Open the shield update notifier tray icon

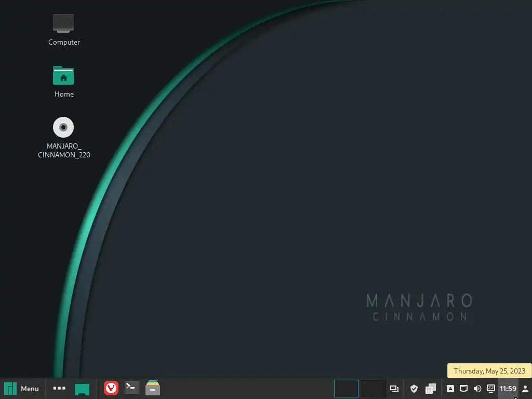(414, 389)
